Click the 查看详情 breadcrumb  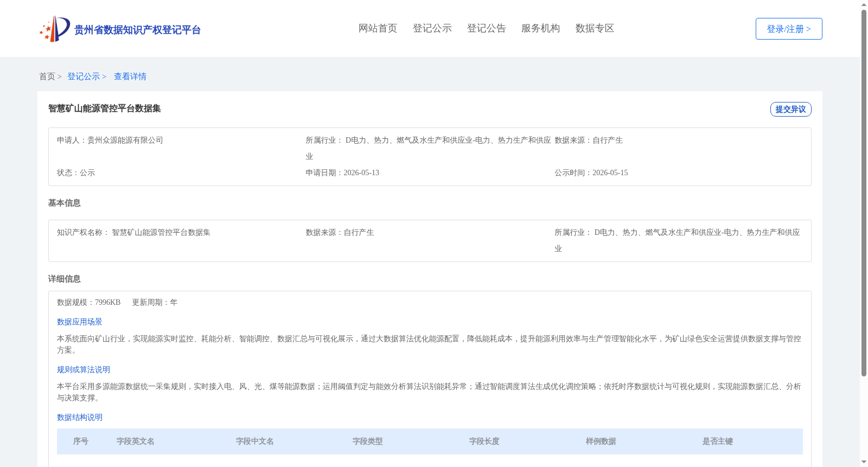pos(130,76)
